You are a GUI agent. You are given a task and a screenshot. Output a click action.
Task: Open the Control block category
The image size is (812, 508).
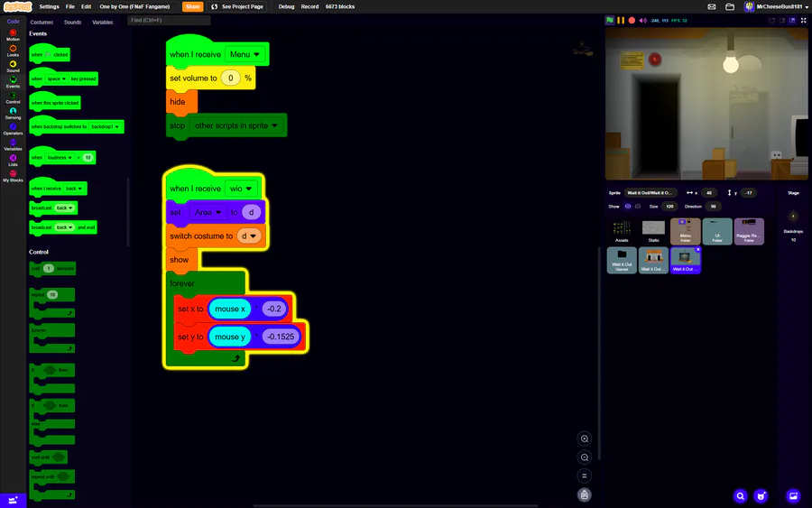13,97
